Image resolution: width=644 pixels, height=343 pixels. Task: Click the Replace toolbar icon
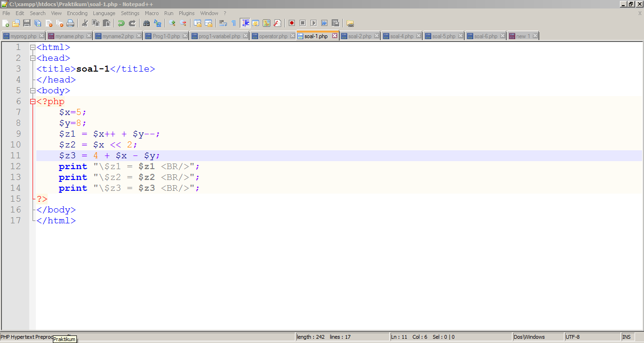click(x=157, y=23)
